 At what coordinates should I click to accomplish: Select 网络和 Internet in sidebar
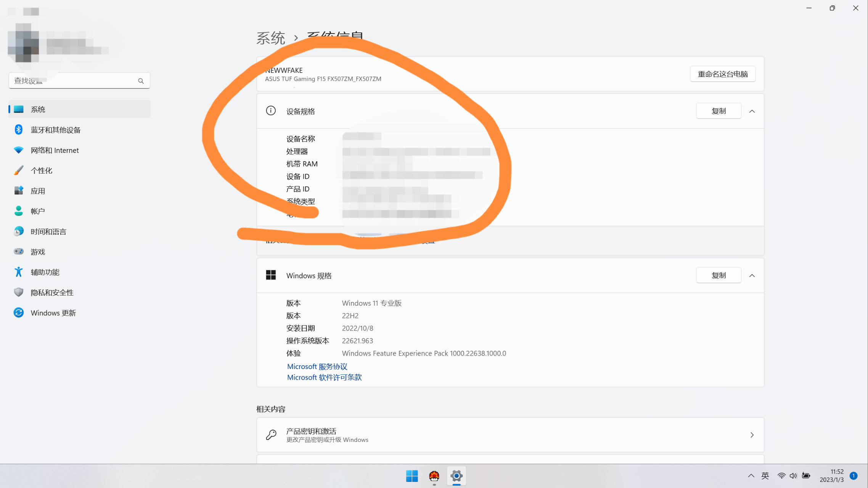pos(54,150)
